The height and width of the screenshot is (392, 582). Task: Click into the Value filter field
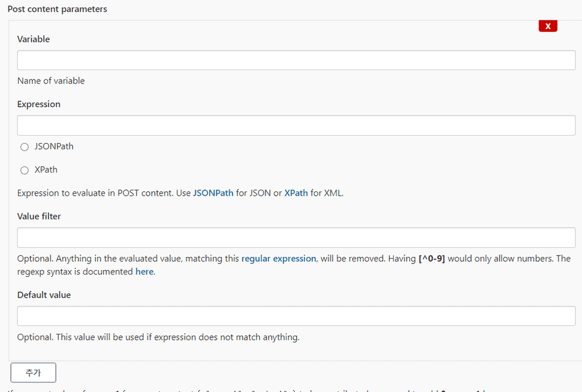(296, 238)
